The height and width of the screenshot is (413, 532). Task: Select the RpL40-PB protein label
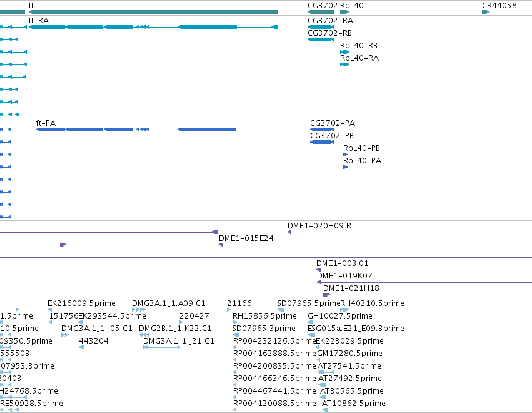tap(361, 148)
